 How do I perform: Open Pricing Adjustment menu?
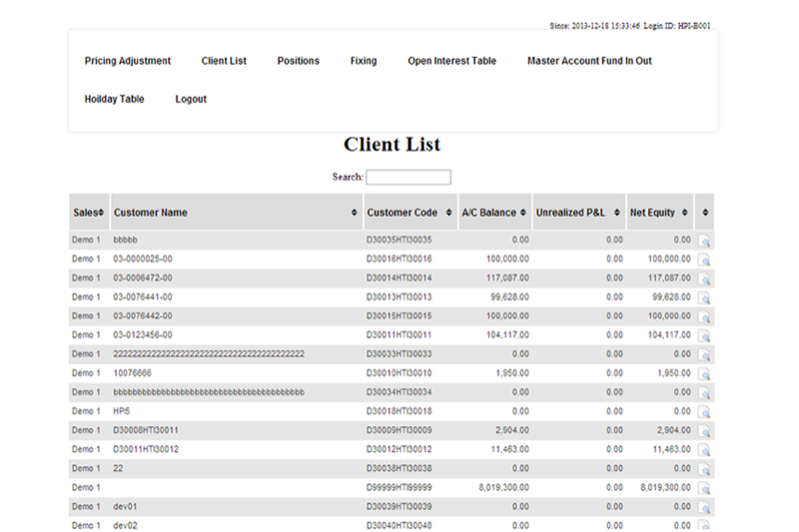coord(128,61)
